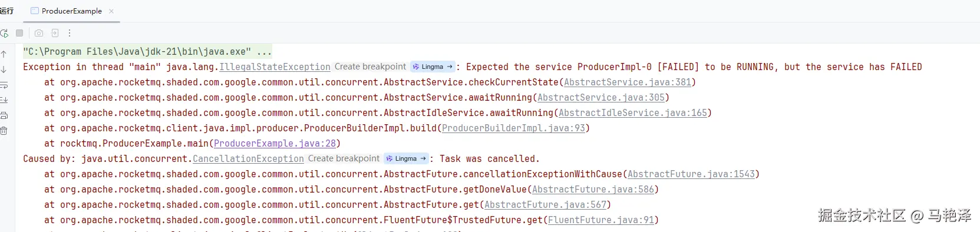This screenshot has height=232, width=980.
Task: Open AbstractService.java:381 link
Action: pos(628,82)
